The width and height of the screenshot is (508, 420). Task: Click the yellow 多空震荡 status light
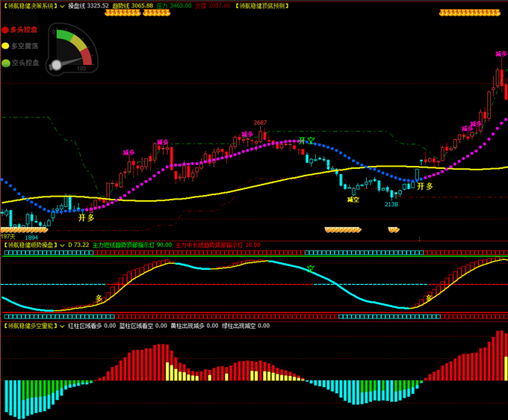pyautogui.click(x=5, y=46)
